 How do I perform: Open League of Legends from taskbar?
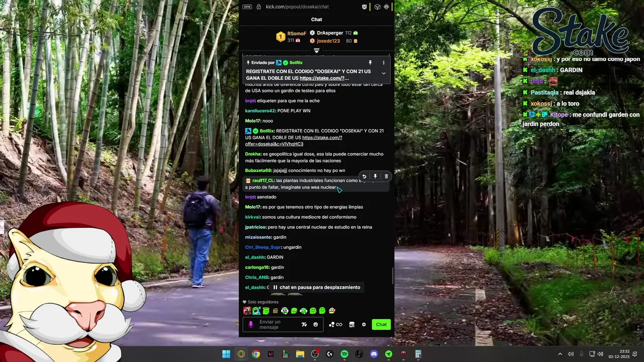coord(285,354)
